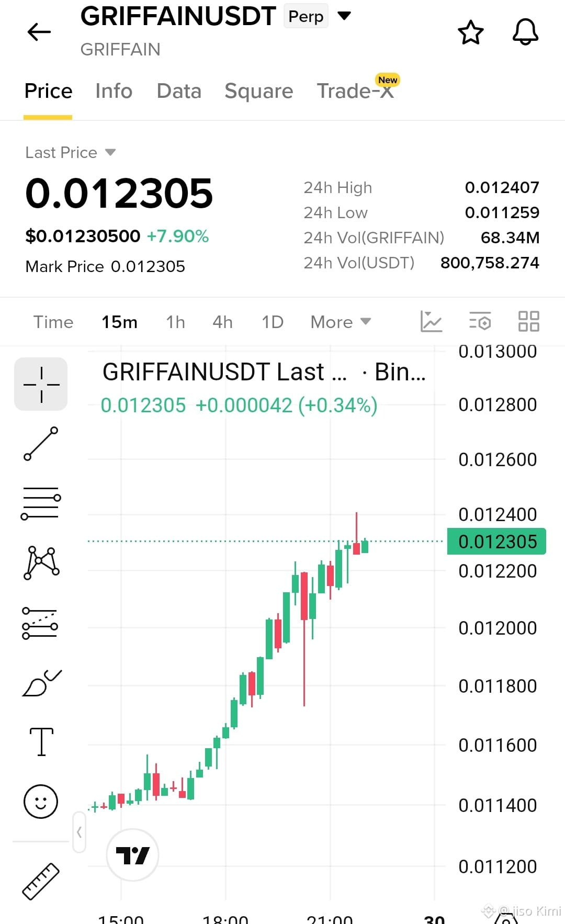Click the +7.90% change percentage

coord(178,236)
